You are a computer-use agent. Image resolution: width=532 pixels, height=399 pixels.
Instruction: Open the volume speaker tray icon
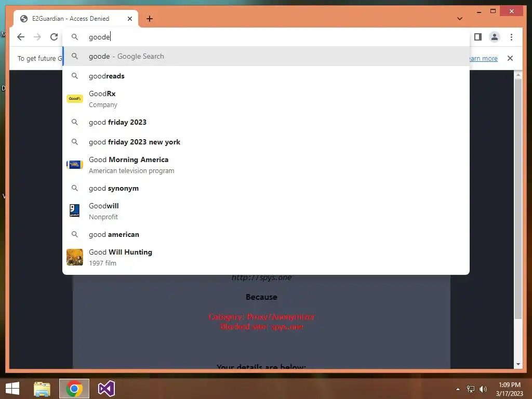point(483,389)
